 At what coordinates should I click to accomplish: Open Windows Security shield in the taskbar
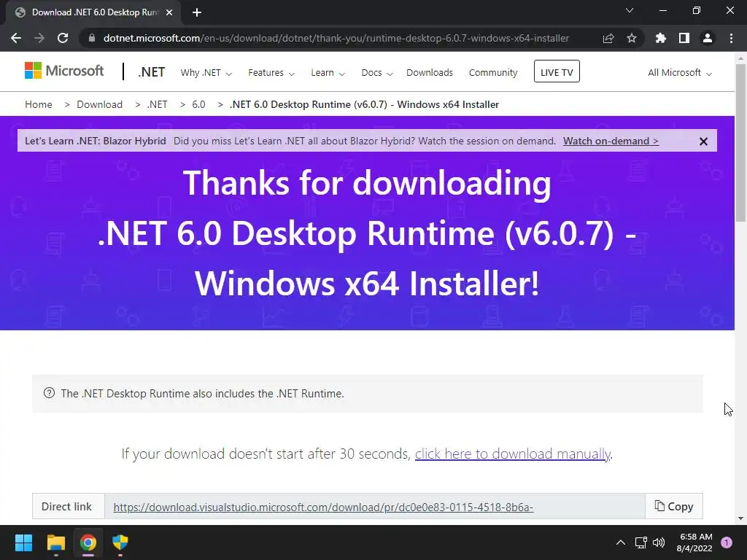120,542
